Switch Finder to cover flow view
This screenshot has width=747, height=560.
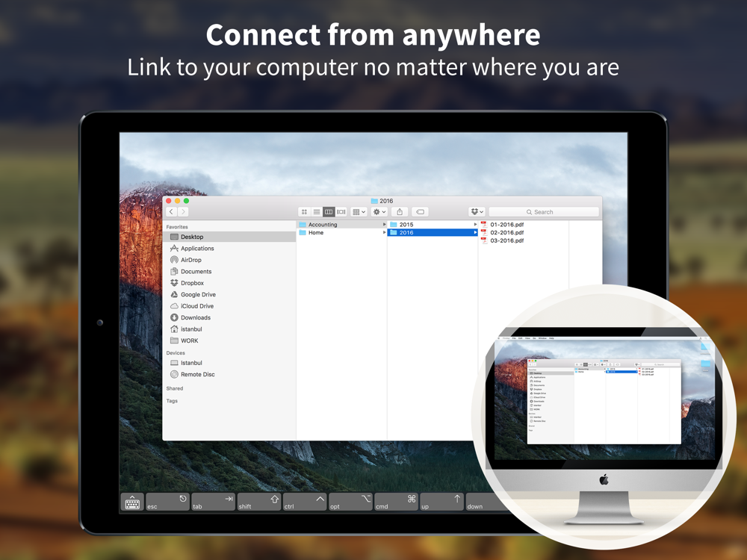pyautogui.click(x=341, y=212)
